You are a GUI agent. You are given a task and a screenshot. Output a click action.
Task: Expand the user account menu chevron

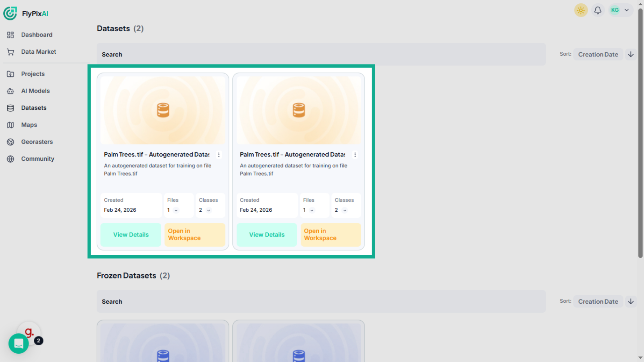(x=627, y=10)
